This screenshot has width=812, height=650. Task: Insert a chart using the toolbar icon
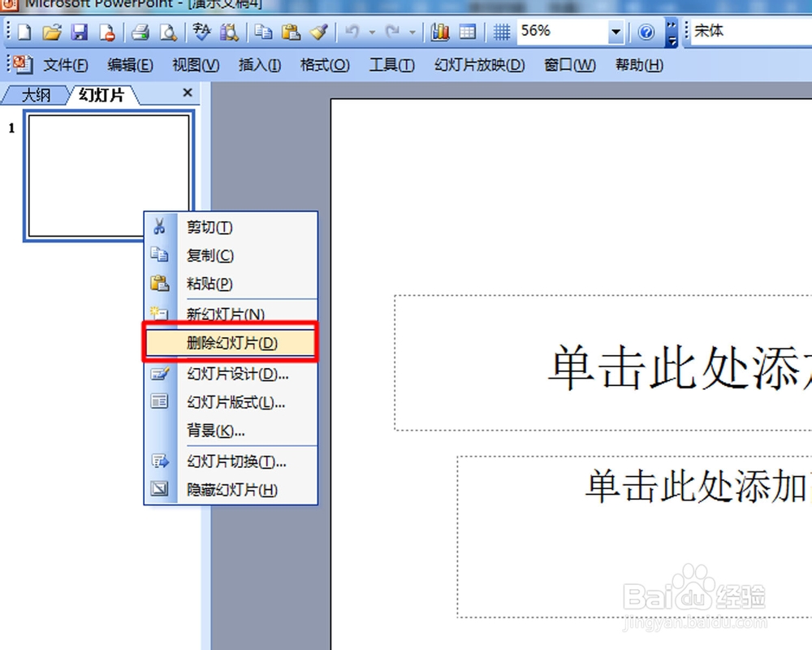(439, 31)
